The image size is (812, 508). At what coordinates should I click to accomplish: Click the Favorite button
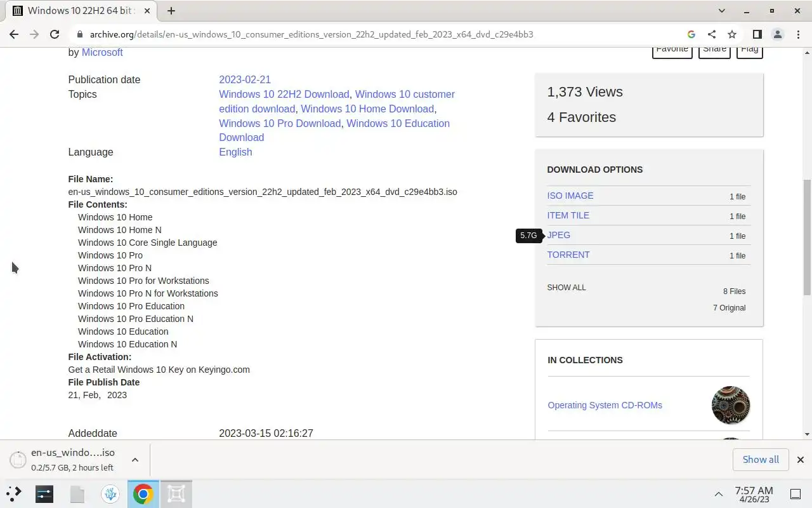click(x=672, y=50)
